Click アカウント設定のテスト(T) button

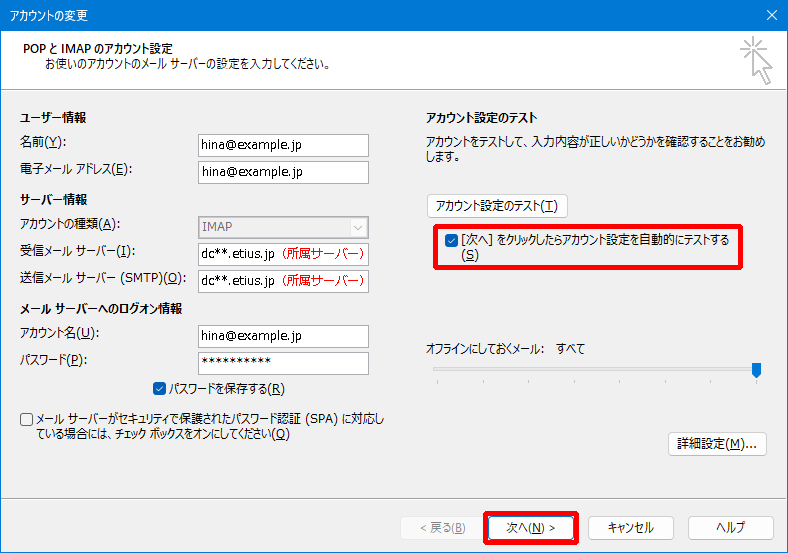(x=497, y=206)
